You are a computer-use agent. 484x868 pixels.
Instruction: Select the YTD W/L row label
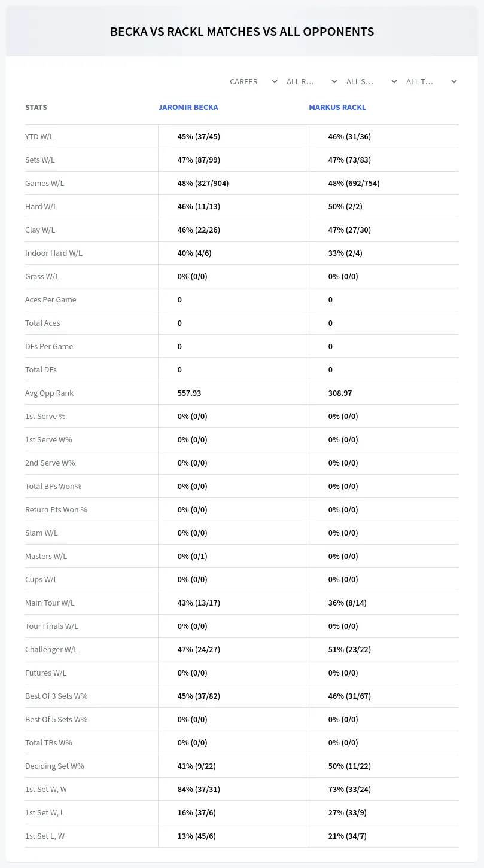pos(39,136)
